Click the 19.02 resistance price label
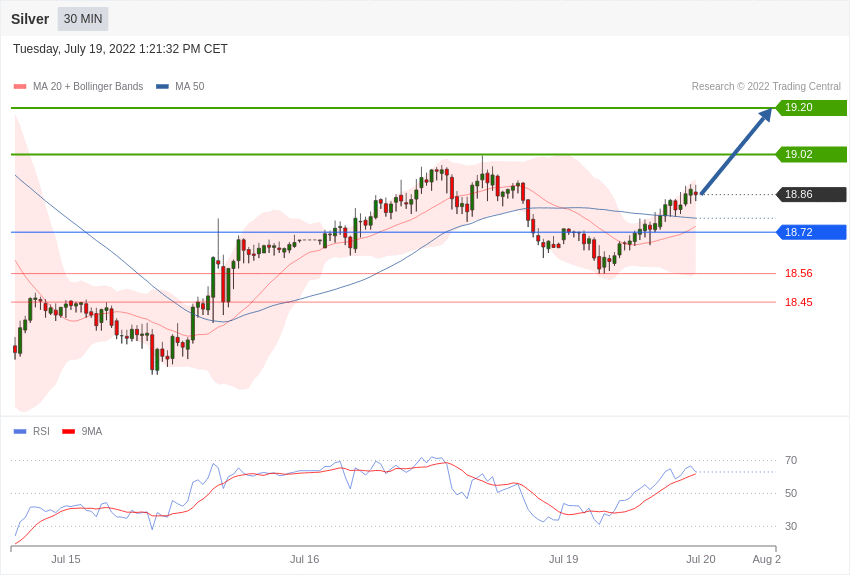Viewport: 850px width, 576px height. click(x=812, y=154)
